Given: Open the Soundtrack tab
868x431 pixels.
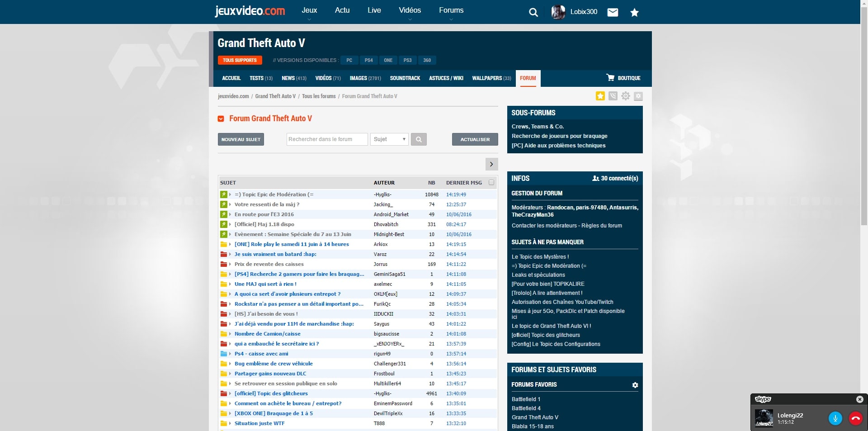Looking at the screenshot, I should tap(405, 78).
